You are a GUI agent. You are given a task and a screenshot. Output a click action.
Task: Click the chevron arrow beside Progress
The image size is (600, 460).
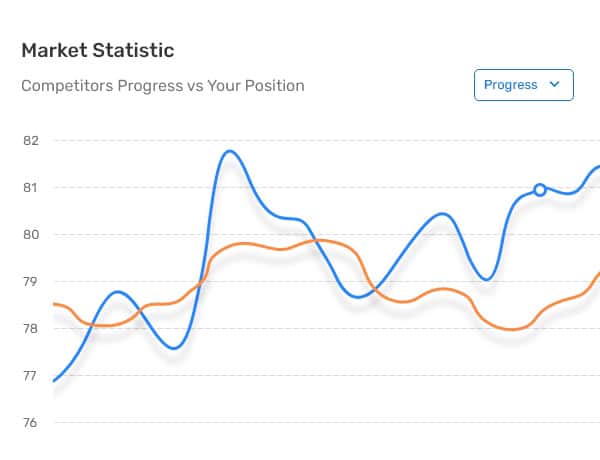click(554, 84)
